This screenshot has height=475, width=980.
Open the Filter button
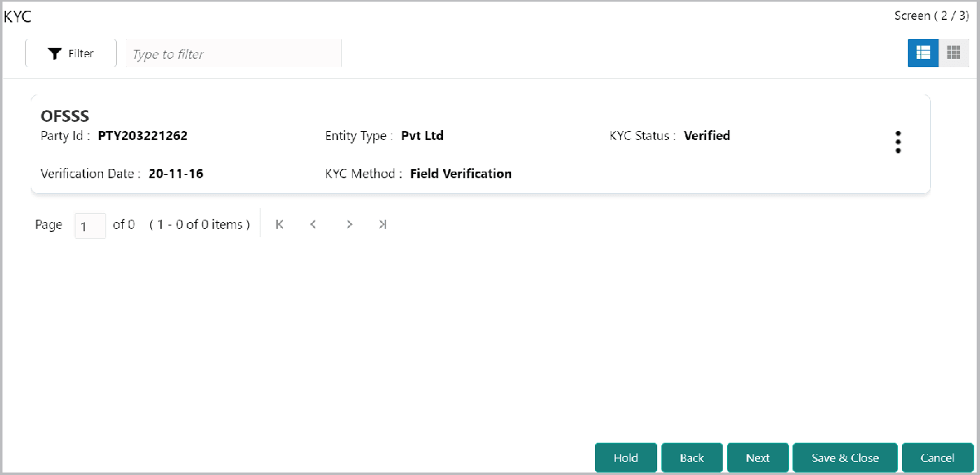pyautogui.click(x=71, y=54)
